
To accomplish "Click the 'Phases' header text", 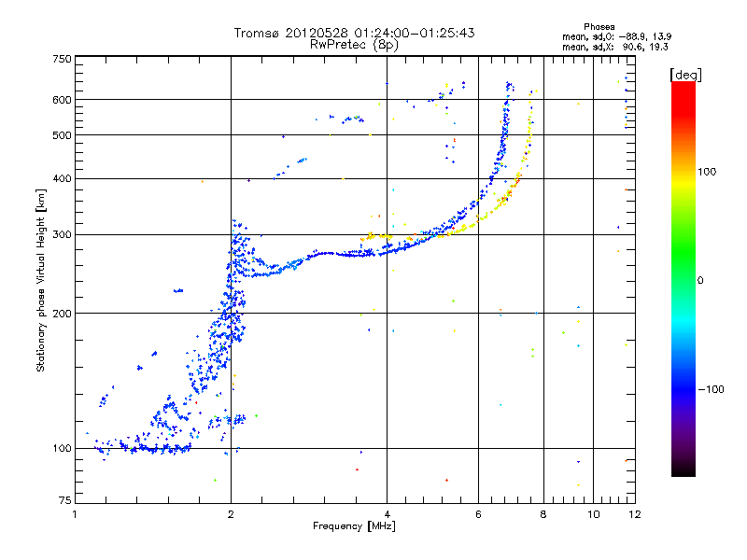I will pyautogui.click(x=599, y=27).
